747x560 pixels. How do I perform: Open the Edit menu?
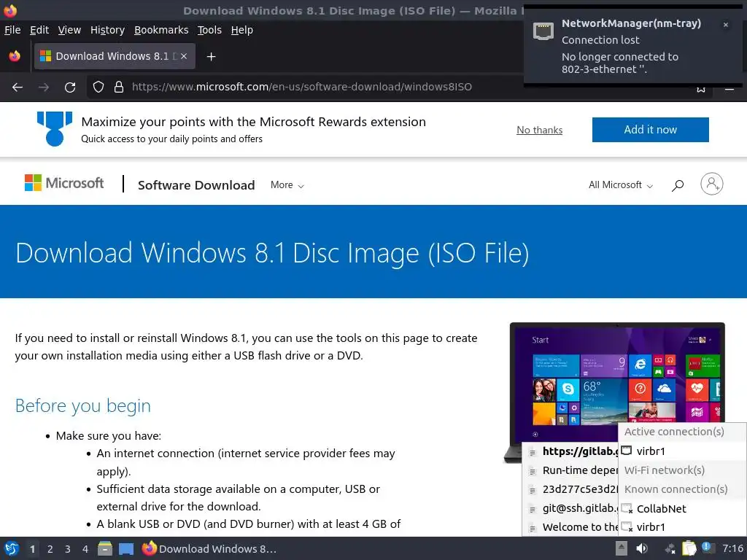coord(39,30)
